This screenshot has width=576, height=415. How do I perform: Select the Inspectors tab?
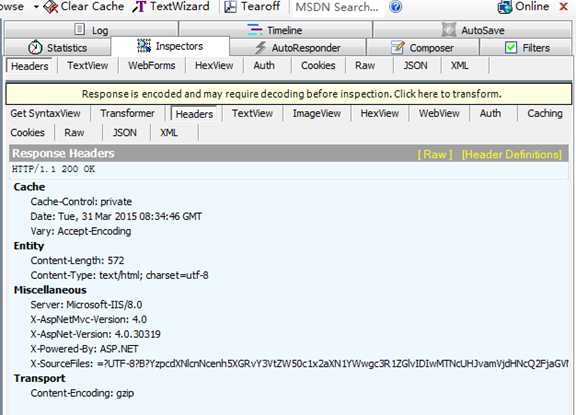tap(170, 46)
